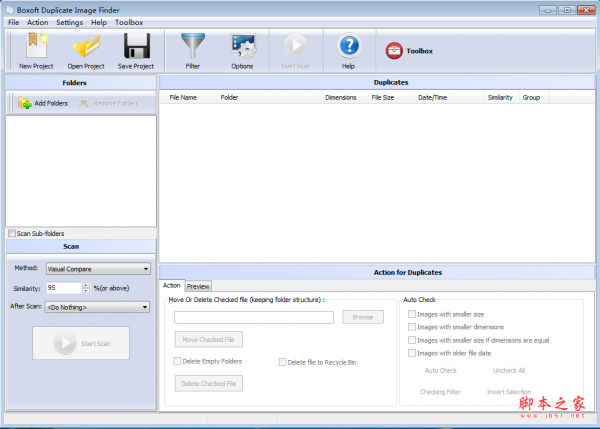The height and width of the screenshot is (429, 600).
Task: Click toolbar Start Scan play icon
Action: pyautogui.click(x=295, y=51)
